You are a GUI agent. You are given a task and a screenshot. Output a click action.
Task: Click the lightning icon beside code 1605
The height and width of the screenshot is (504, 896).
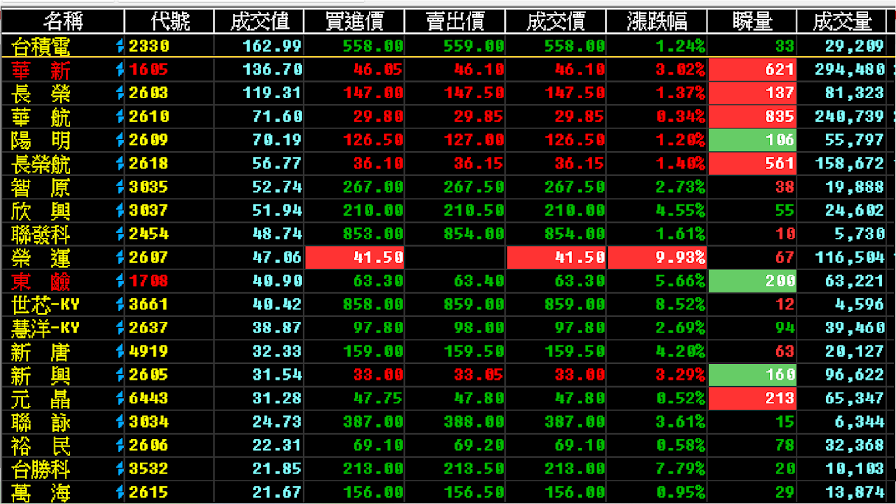point(120,70)
